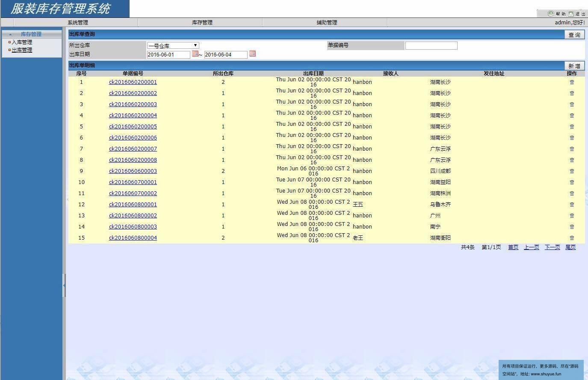Select 入库管理 in the sidebar

click(22, 42)
